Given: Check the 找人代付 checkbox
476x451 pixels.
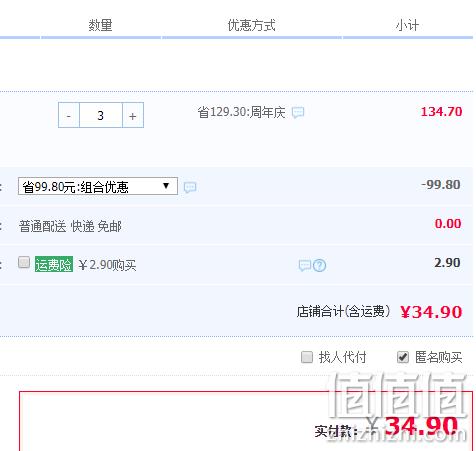Looking at the screenshot, I should (307, 357).
